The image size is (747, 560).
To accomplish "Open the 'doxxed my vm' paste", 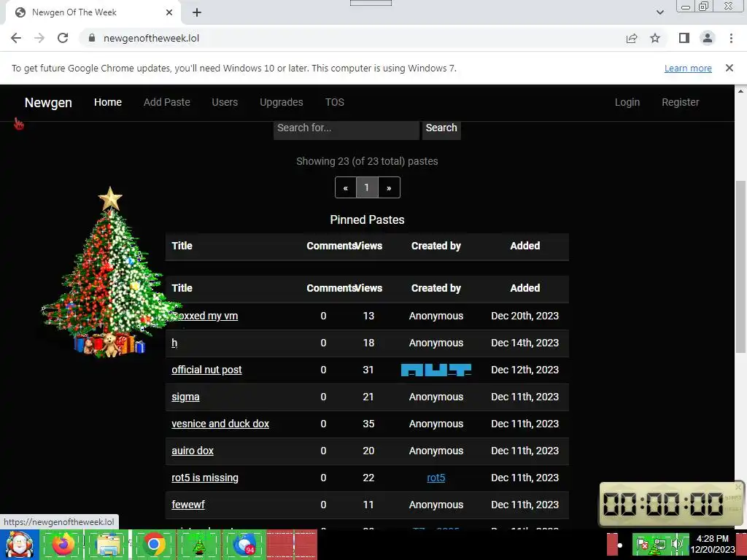I will pos(205,316).
